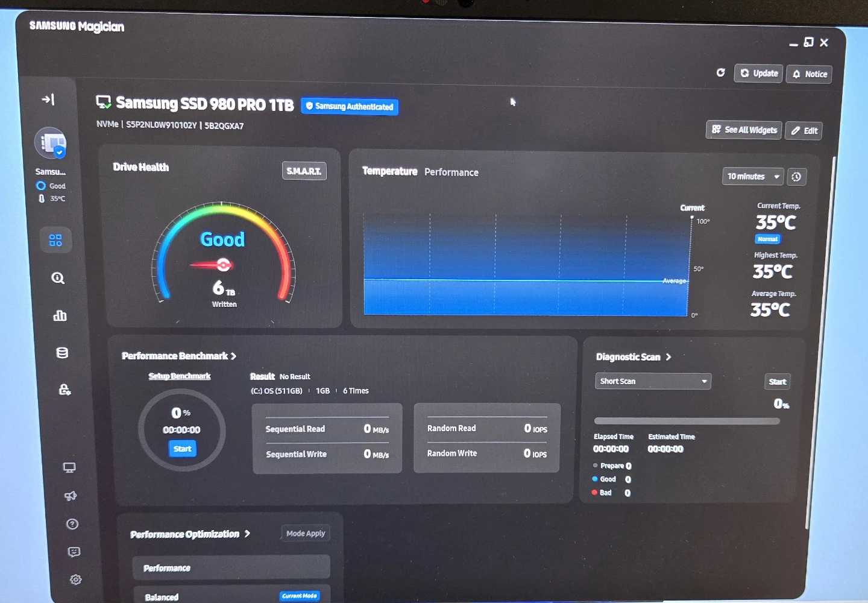This screenshot has width=868, height=603.
Task: Open the dashboard grid icon in sidebar
Action: tap(55, 241)
